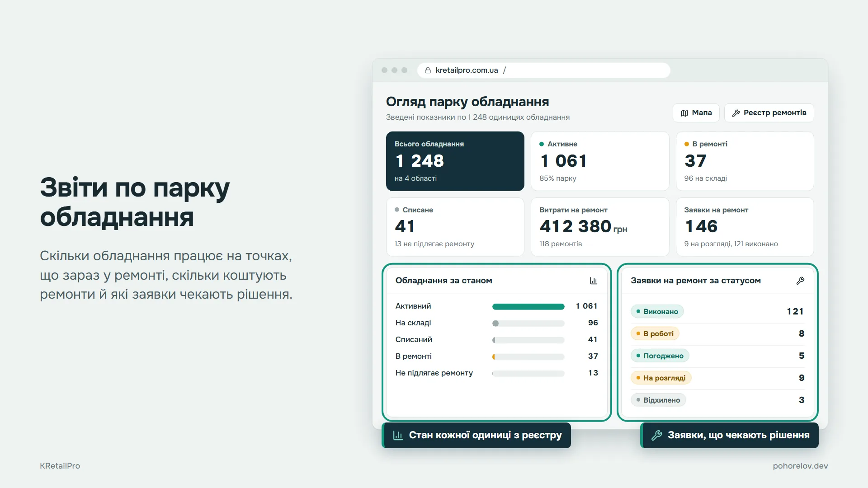This screenshot has height=488, width=868.
Task: Click the wrench icon in Заявки, що чекають рішення
Action: [x=656, y=435]
